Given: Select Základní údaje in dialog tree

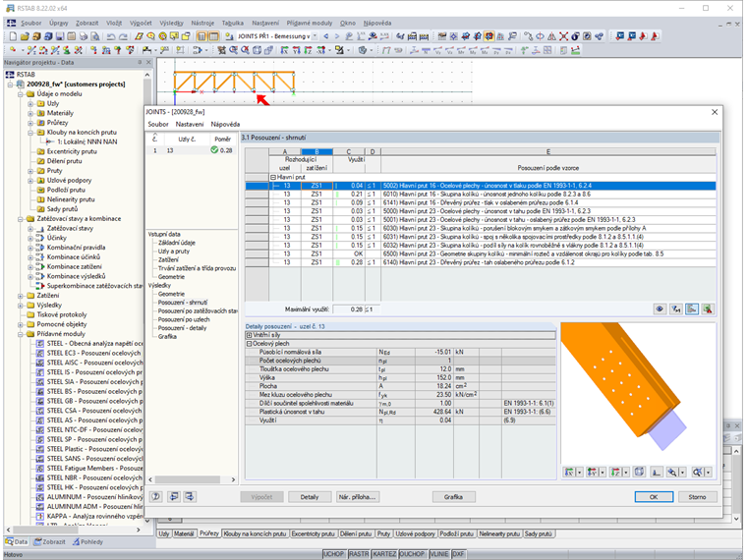Looking at the screenshot, I should 177,243.
